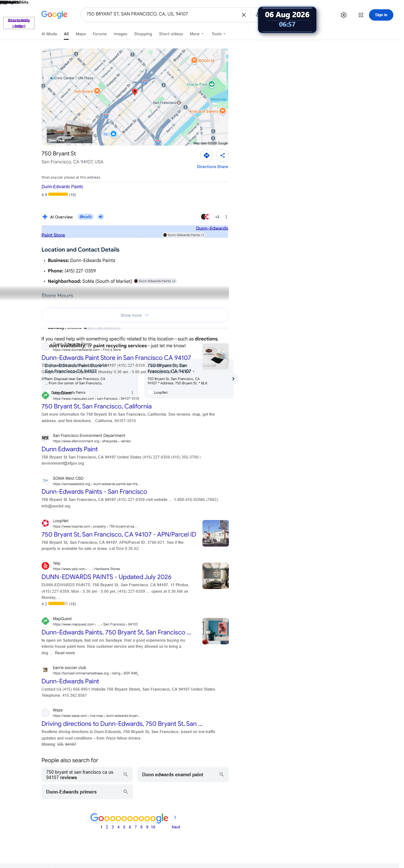This screenshot has height=868, width=404.
Task: Open the Waze driving directions result
Action: [x=122, y=724]
